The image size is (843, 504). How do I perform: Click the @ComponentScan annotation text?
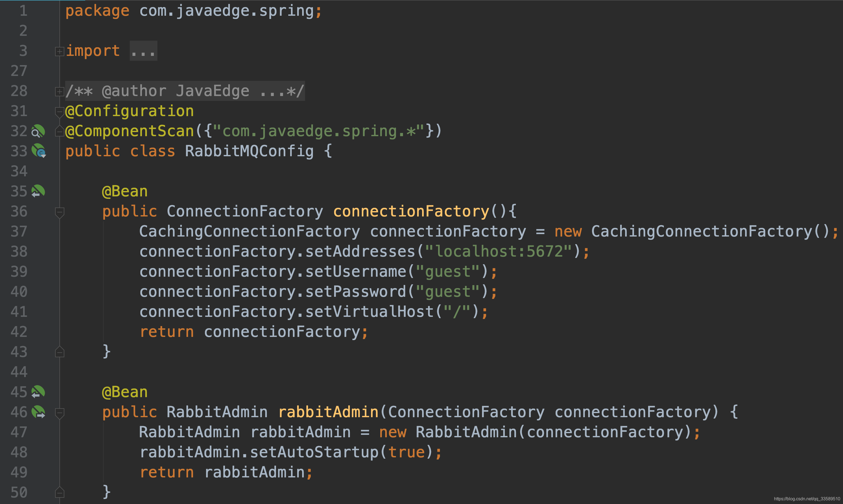[129, 131]
